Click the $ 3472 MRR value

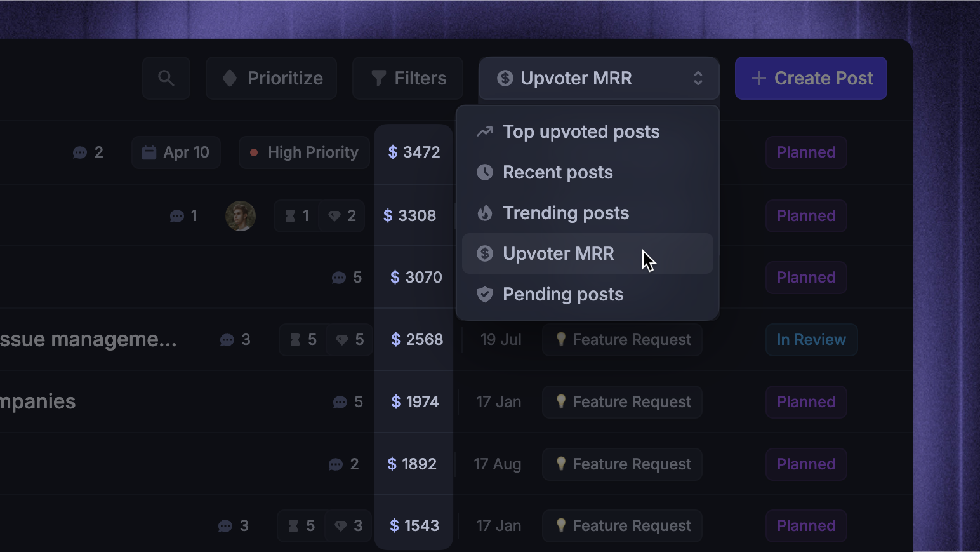(x=414, y=152)
